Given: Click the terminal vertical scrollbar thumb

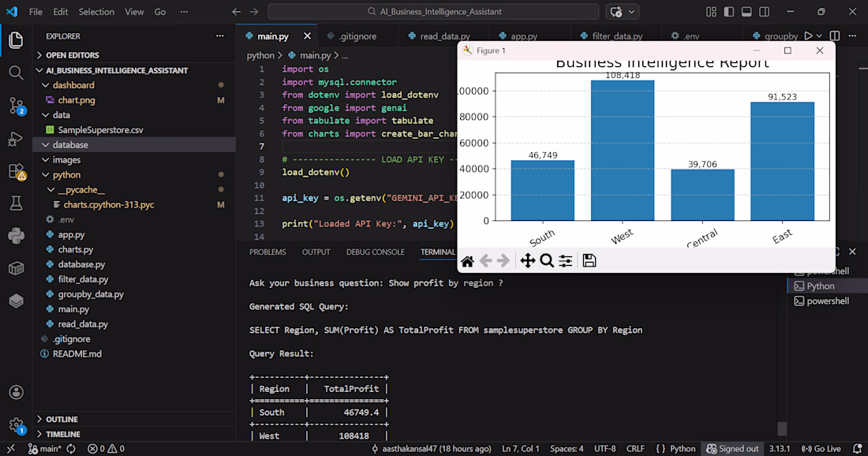Looking at the screenshot, I should 782,428.
